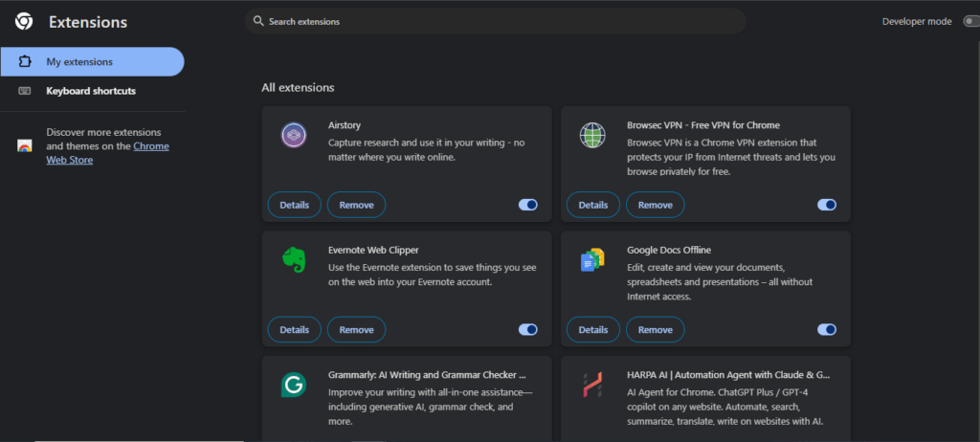Follow the Chrome Web Store link

[x=107, y=153]
